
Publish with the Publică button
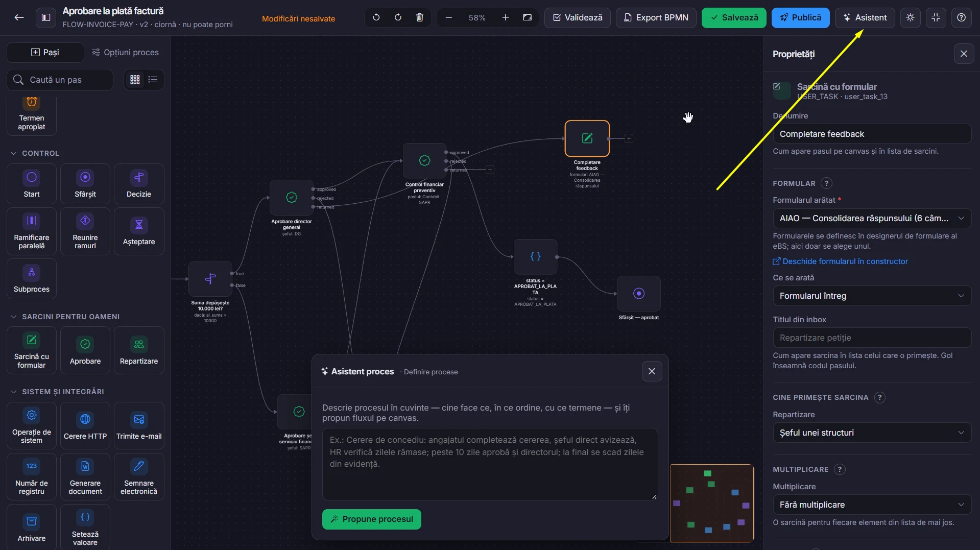(x=800, y=17)
